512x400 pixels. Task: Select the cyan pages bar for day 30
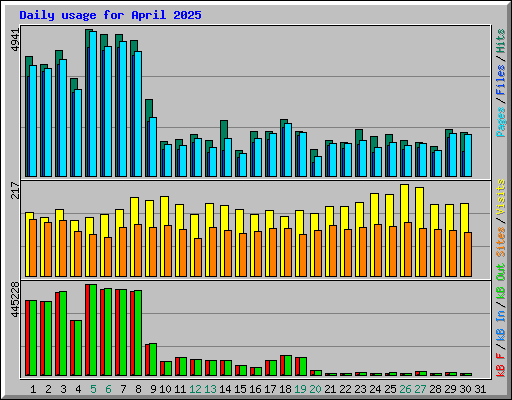coord(468,156)
